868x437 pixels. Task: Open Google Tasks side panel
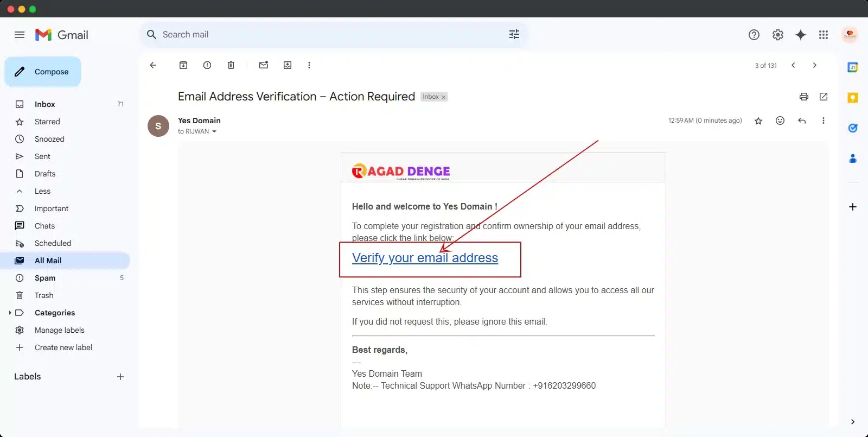pyautogui.click(x=853, y=128)
